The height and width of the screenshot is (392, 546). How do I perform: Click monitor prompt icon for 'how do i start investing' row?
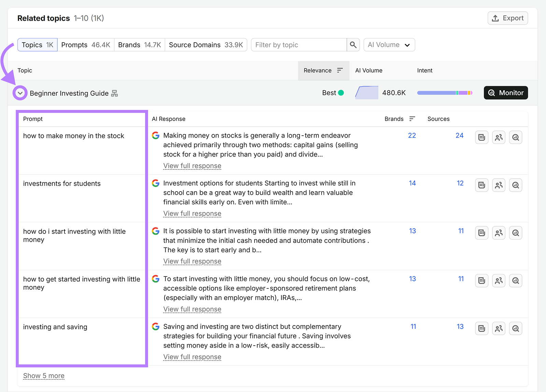point(516,233)
